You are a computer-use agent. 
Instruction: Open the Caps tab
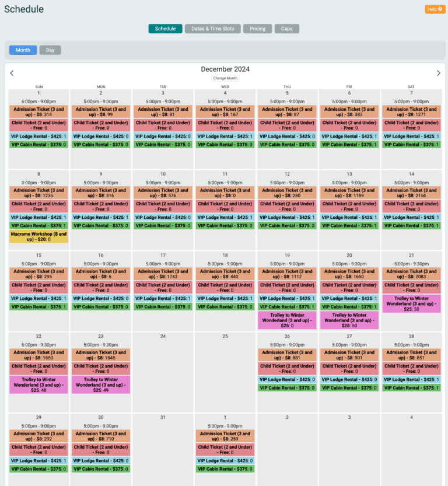(x=286, y=29)
